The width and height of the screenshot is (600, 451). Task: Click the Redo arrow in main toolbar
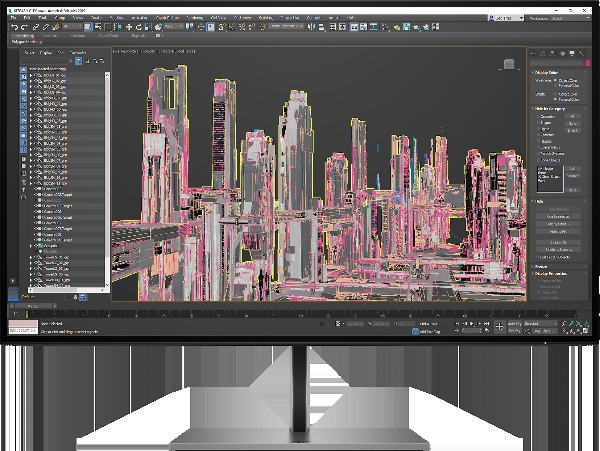click(x=23, y=27)
